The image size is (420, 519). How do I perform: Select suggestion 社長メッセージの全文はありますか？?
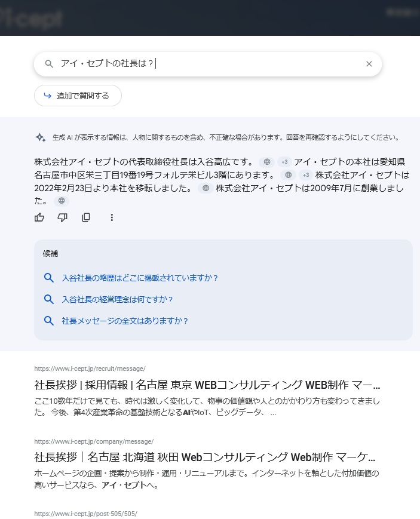click(125, 321)
